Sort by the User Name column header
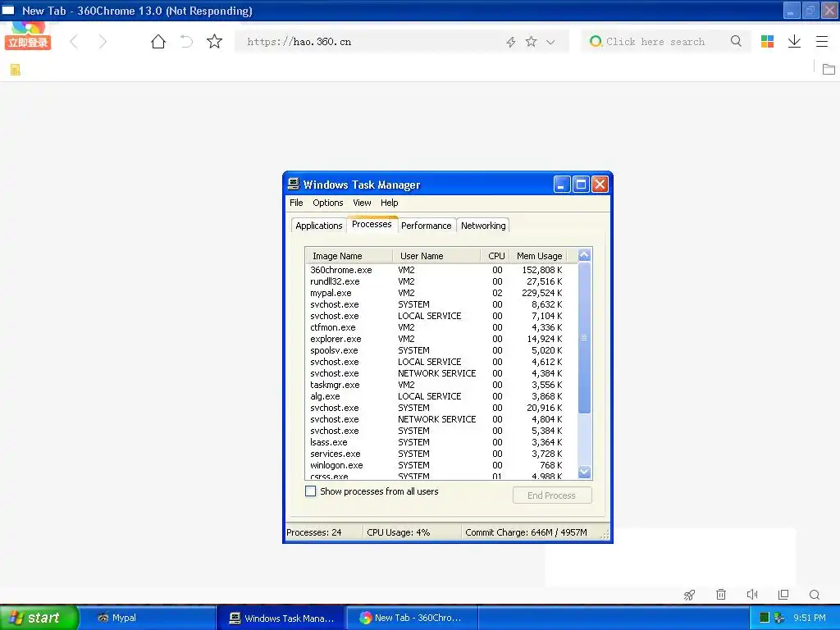840x630 pixels. pyautogui.click(x=436, y=256)
